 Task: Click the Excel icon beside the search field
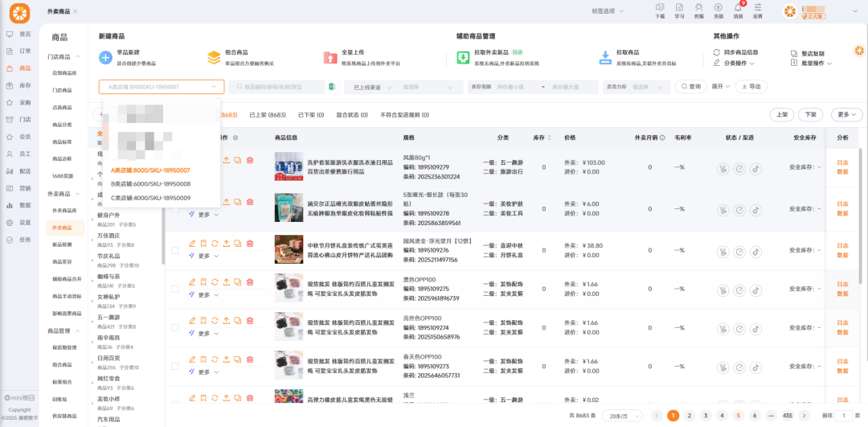(x=331, y=87)
